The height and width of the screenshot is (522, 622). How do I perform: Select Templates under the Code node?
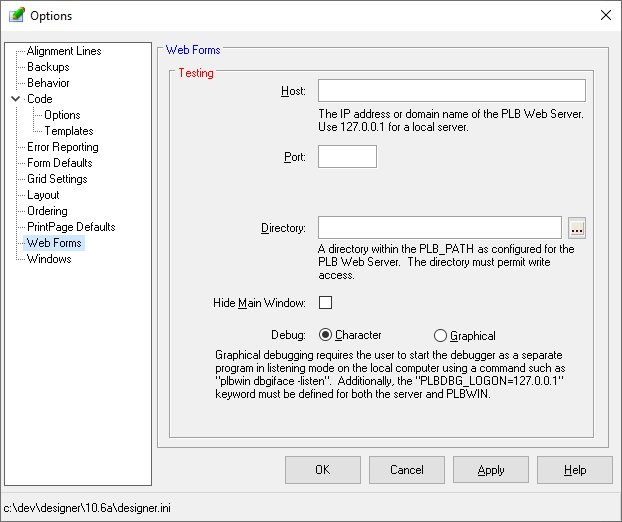click(x=68, y=131)
